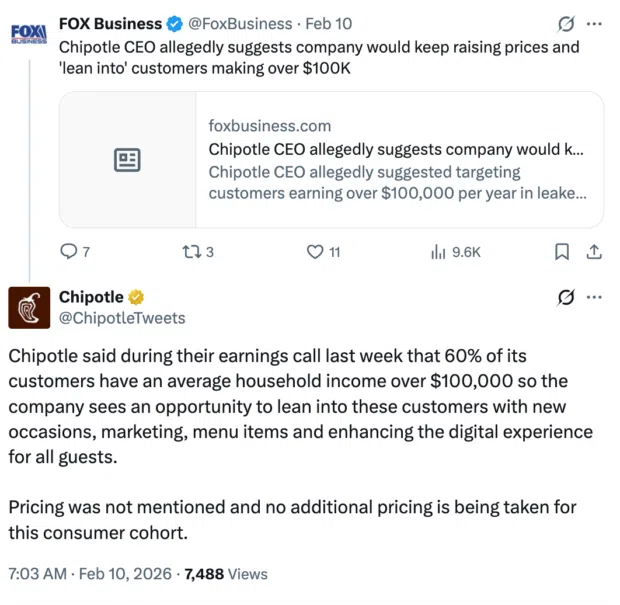Open more options for FOX Business tweet

[594, 23]
